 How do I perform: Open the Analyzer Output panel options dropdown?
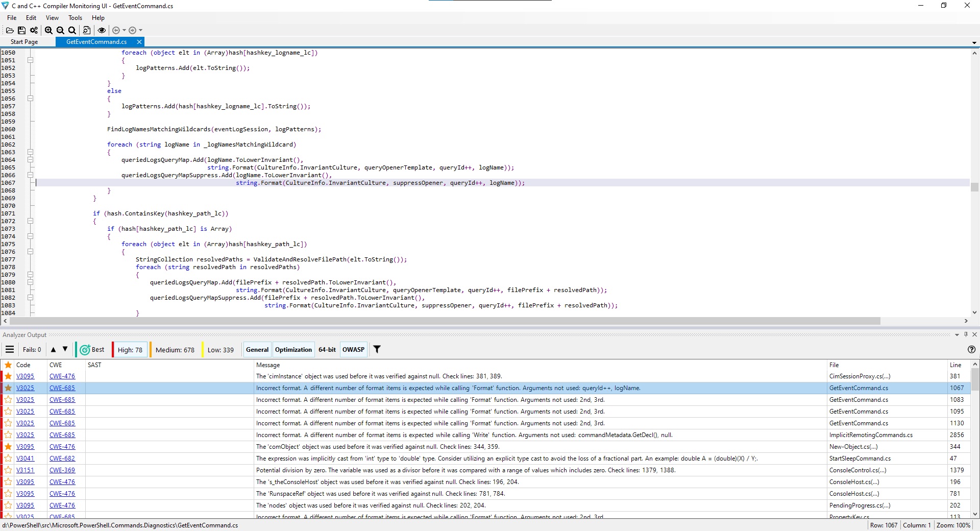957,335
